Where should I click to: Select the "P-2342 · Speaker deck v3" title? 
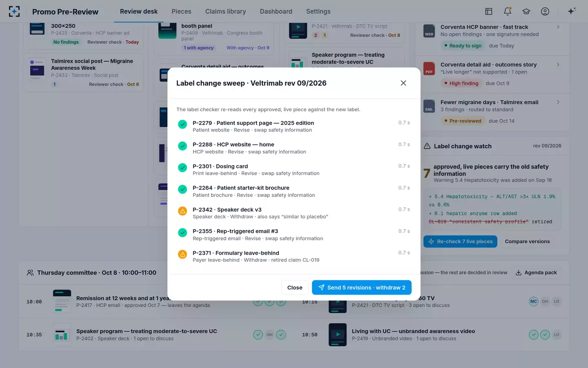pyautogui.click(x=227, y=210)
